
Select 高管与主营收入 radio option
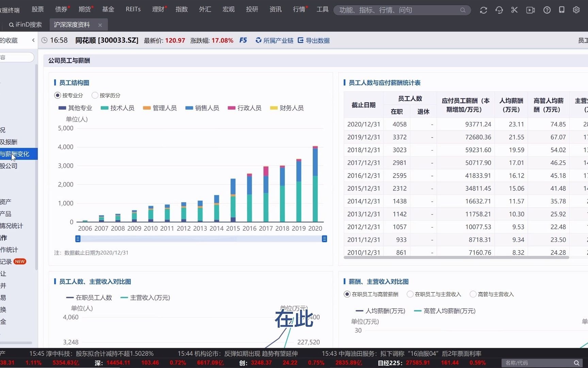pyautogui.click(x=473, y=294)
